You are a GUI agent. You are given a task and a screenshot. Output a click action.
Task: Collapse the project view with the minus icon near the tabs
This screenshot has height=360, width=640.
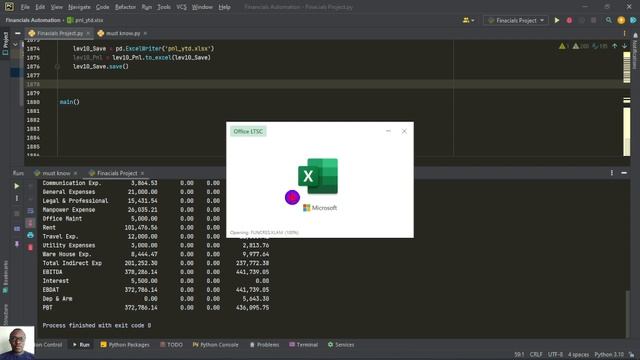point(18,33)
